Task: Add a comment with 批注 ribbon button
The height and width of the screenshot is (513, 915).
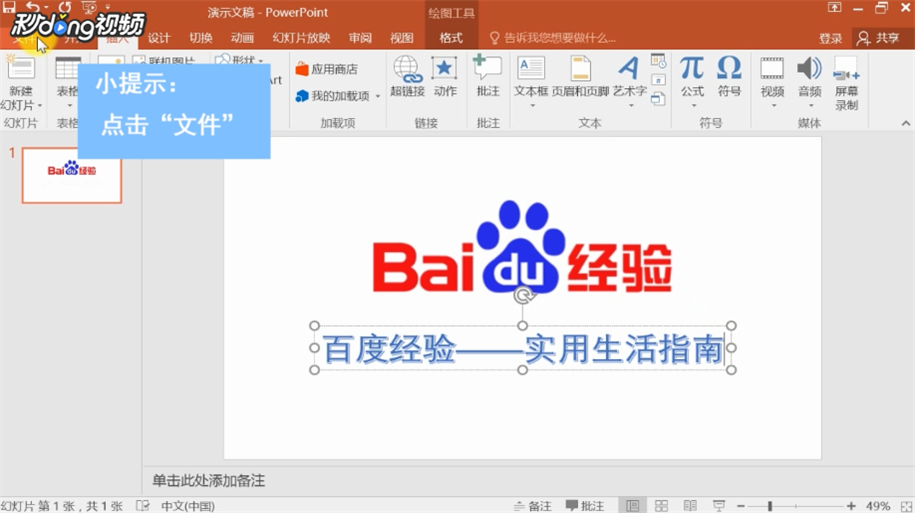Action: point(488,76)
